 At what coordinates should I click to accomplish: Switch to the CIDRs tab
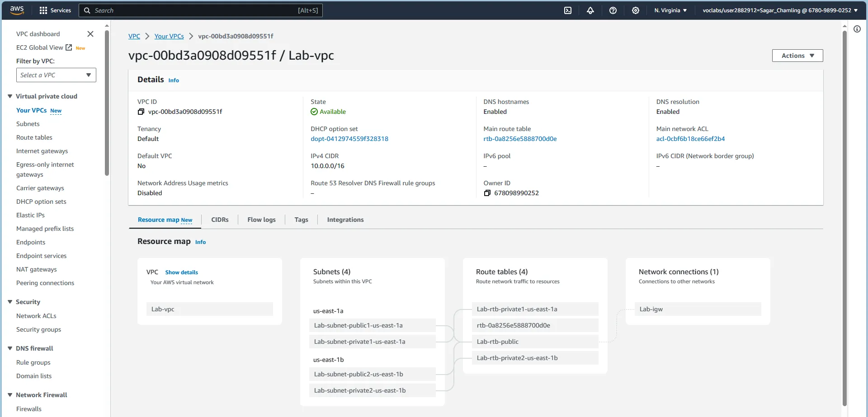[220, 220]
